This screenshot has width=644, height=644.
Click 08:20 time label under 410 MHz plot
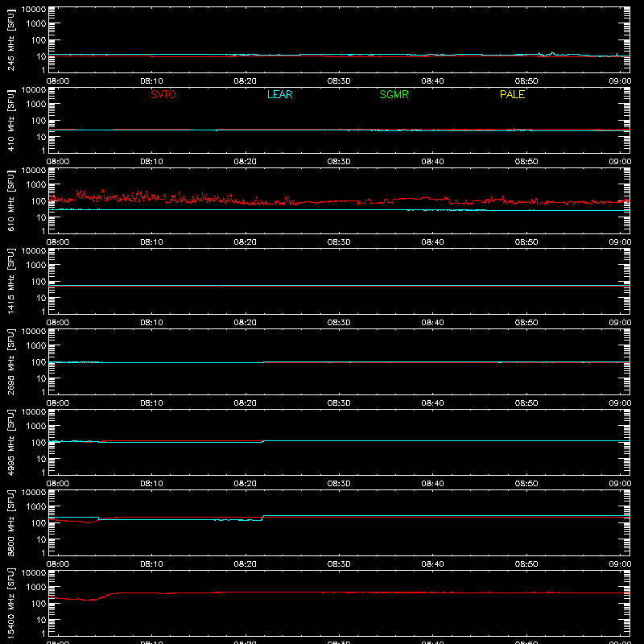[246, 162]
